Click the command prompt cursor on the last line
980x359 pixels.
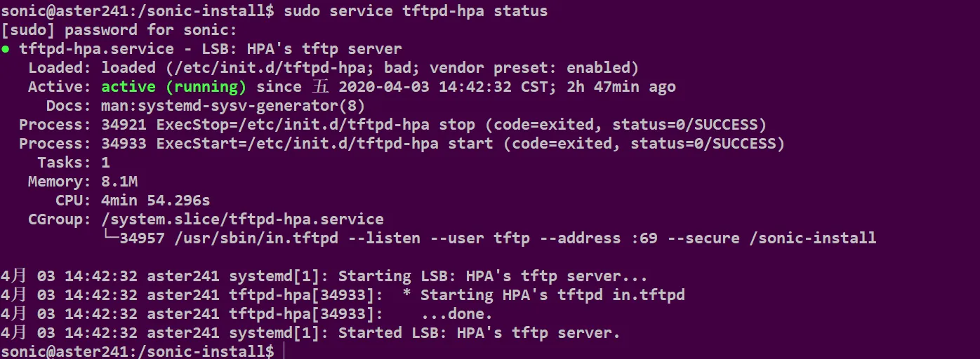coord(284,351)
